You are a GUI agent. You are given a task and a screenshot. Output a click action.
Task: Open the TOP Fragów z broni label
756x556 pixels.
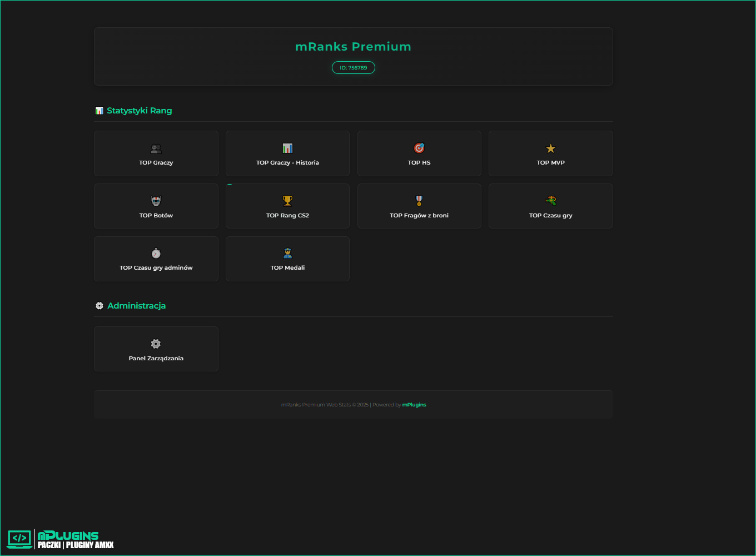click(419, 216)
